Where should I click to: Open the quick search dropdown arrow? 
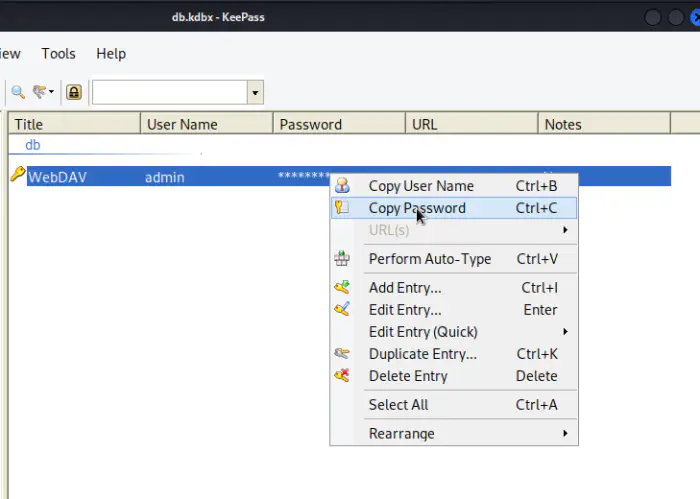(256, 93)
